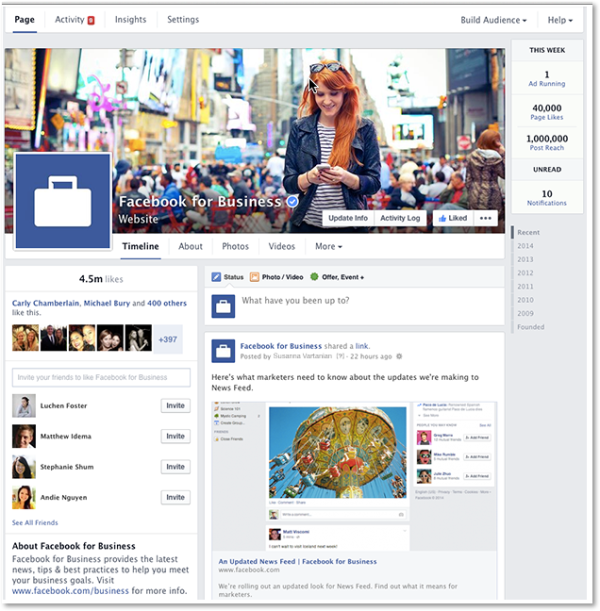Click the Update Info button
Image resolution: width=600 pixels, height=611 pixels.
[348, 218]
